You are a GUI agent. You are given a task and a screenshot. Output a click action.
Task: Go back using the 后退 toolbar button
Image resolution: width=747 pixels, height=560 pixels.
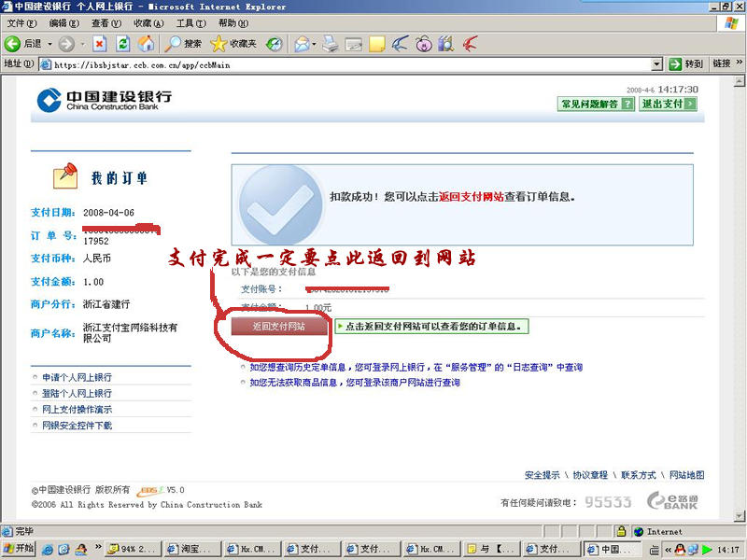(x=22, y=44)
